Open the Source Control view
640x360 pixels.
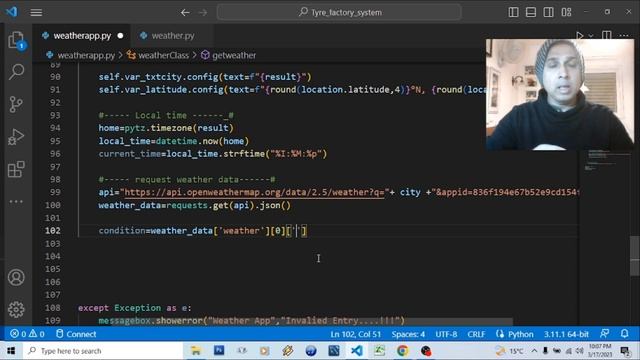tap(16, 104)
